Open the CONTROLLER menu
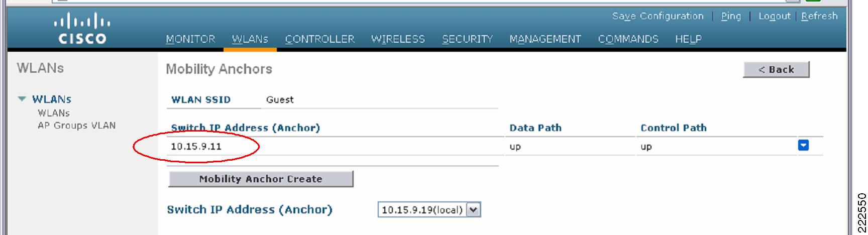 point(320,39)
